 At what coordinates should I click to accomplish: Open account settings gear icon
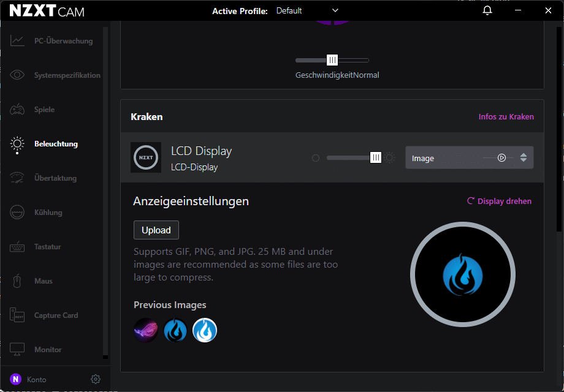click(95, 379)
